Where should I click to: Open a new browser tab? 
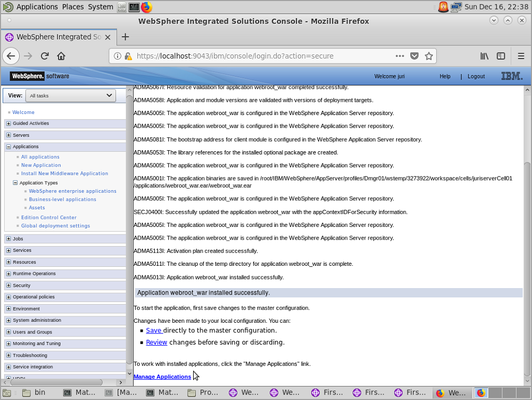[x=125, y=37]
